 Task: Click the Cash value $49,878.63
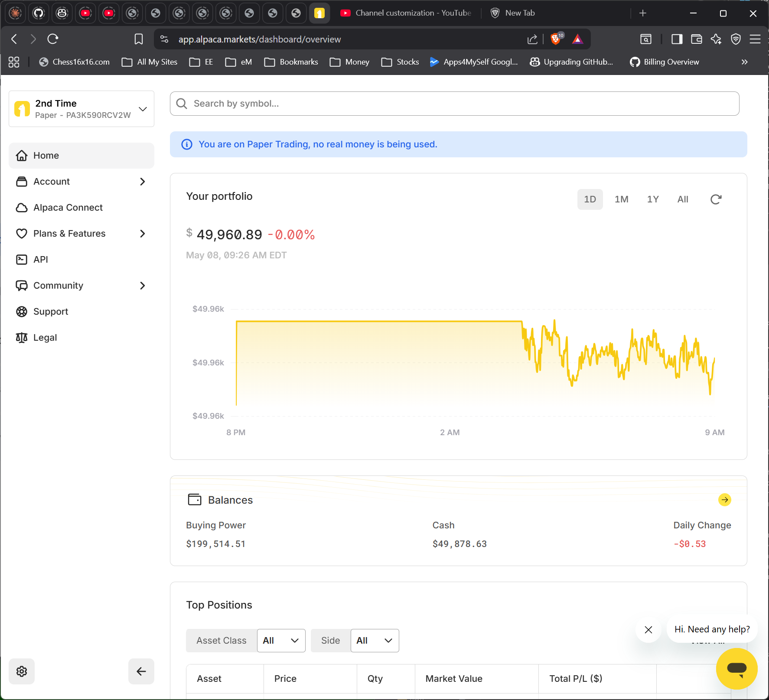pyautogui.click(x=459, y=544)
